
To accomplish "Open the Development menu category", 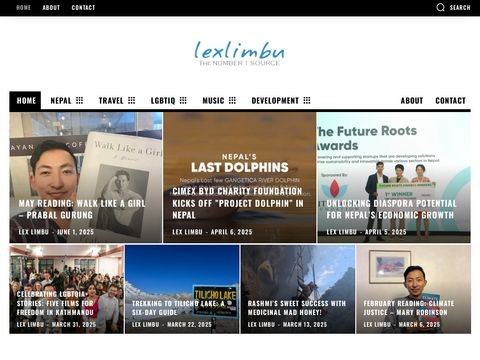I will point(275,101).
